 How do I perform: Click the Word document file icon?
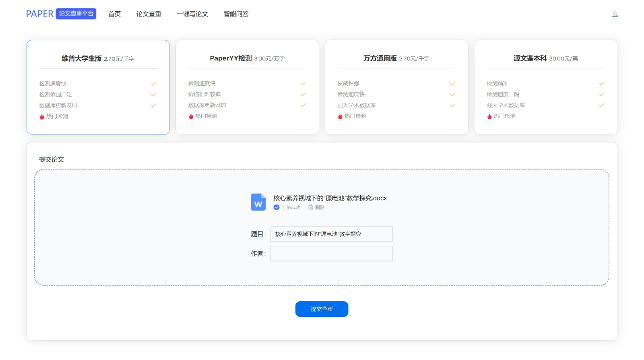[258, 202]
